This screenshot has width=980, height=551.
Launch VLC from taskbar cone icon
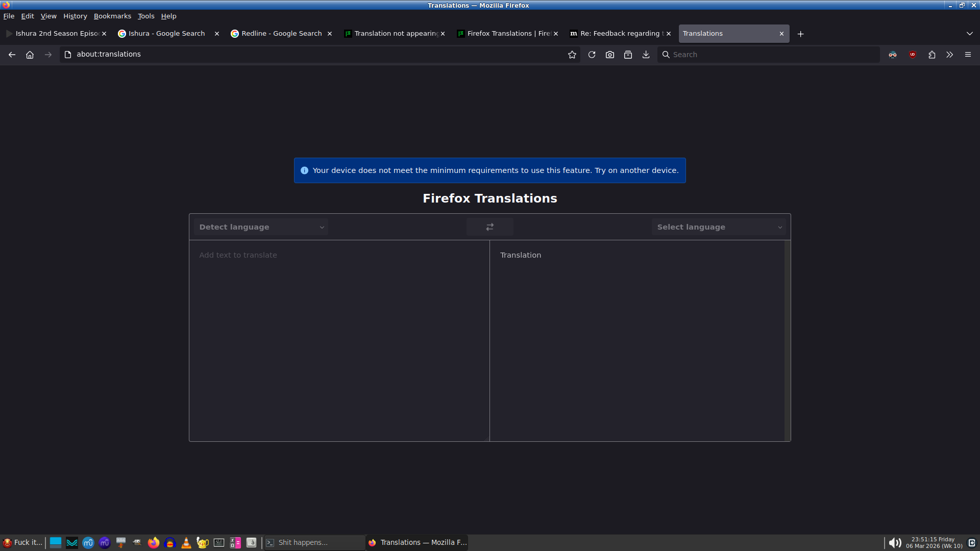point(186,543)
